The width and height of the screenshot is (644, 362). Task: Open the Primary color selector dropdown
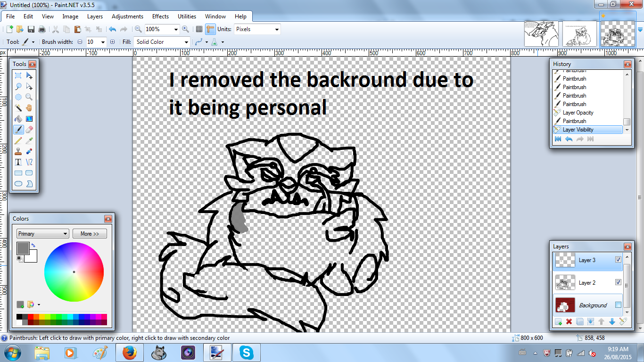[x=43, y=234]
